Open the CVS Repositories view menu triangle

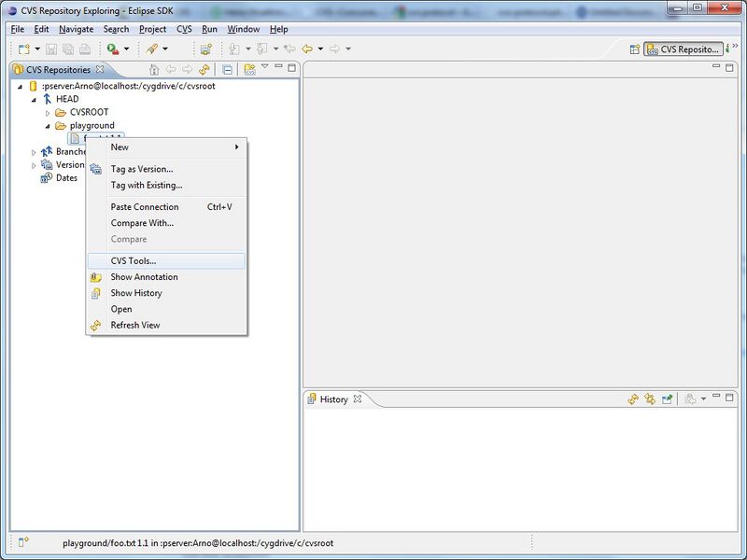point(265,66)
